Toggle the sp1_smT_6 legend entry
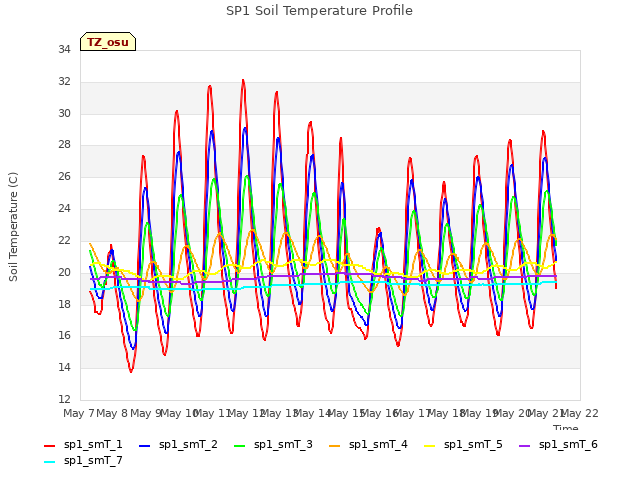Screen dimensions: 640x480 tap(558, 444)
